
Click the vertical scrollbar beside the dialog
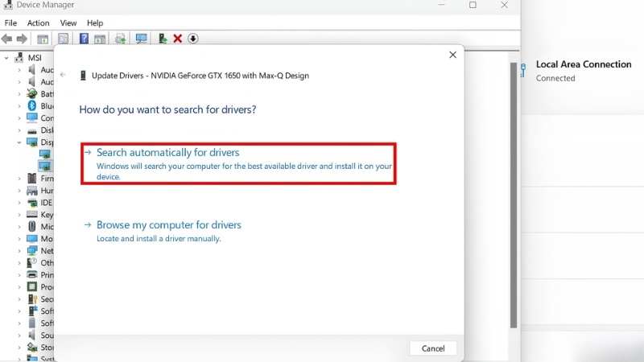(x=514, y=195)
